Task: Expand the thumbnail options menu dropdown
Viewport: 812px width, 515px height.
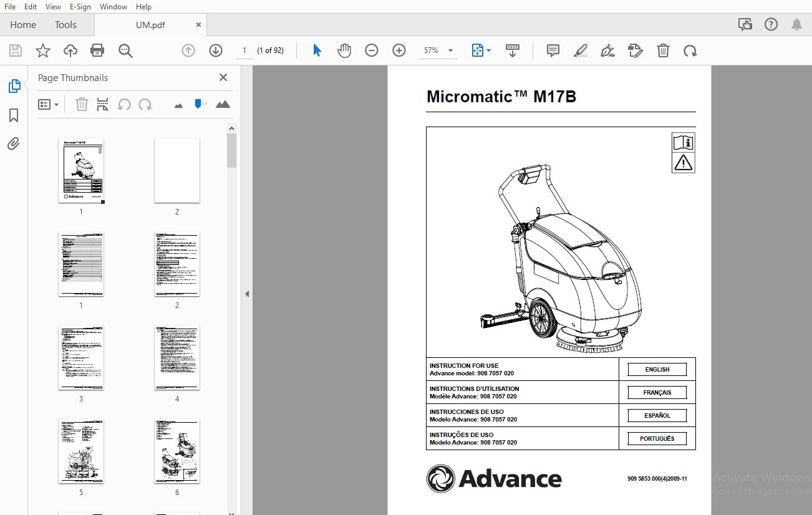Action: (49, 105)
